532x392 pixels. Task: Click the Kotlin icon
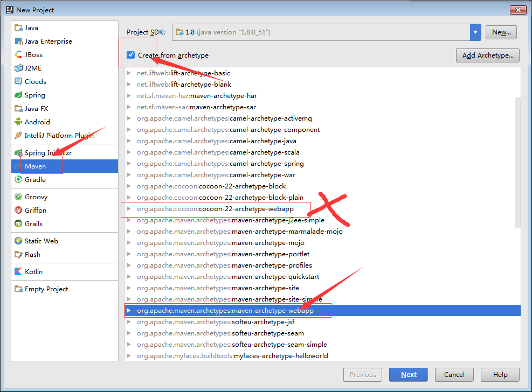point(18,272)
